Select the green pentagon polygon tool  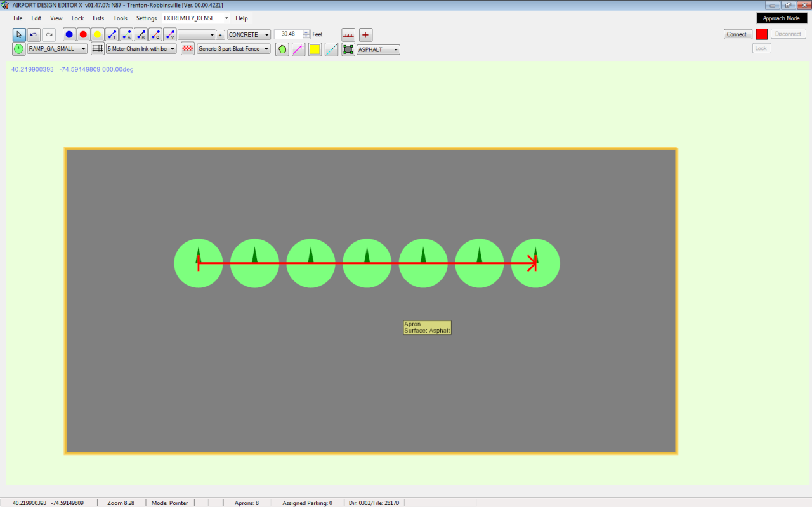pyautogui.click(x=282, y=49)
